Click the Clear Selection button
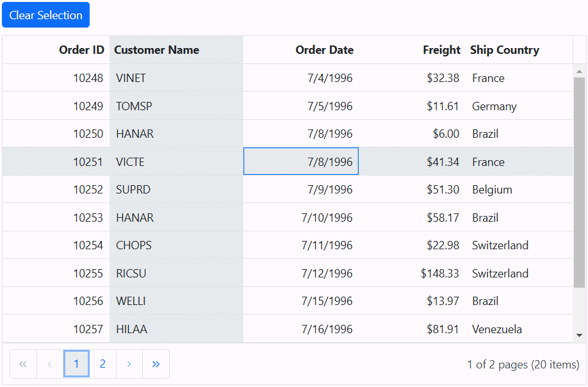The height and width of the screenshot is (387, 588). [x=45, y=15]
